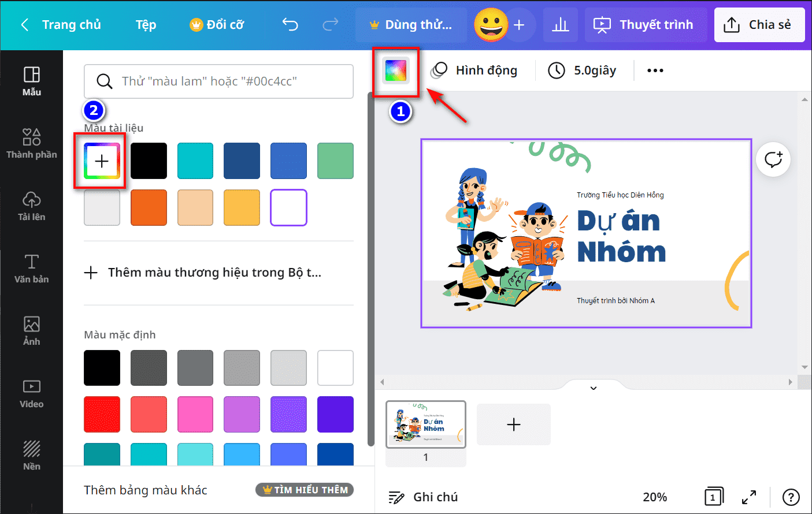Open the Video sidebar tab
The image size is (812, 514).
[x=31, y=393]
